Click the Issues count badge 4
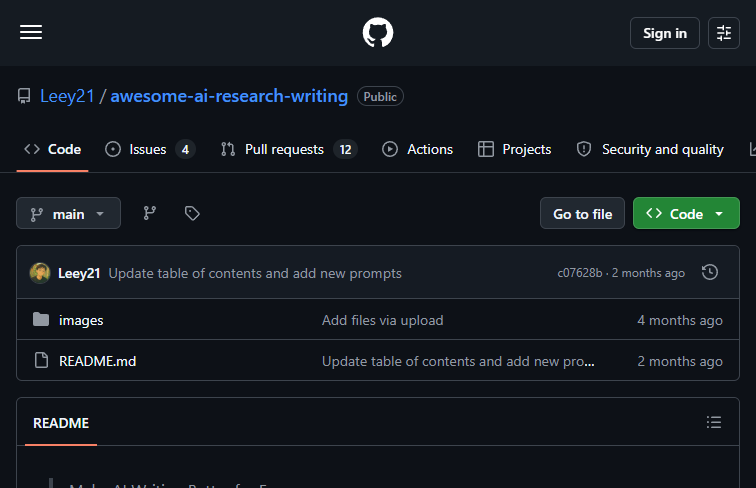Viewport: 756px width, 488px height. pos(185,149)
